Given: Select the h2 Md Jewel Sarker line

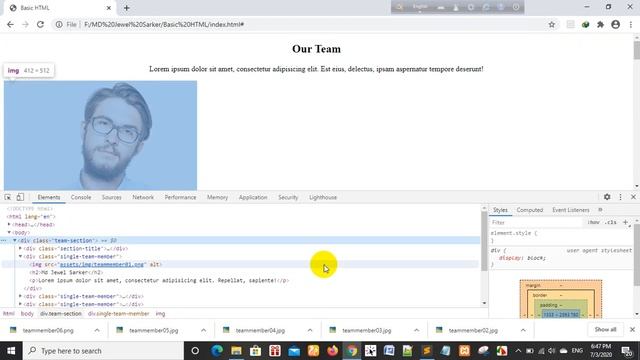Looking at the screenshot, I should tap(66, 272).
